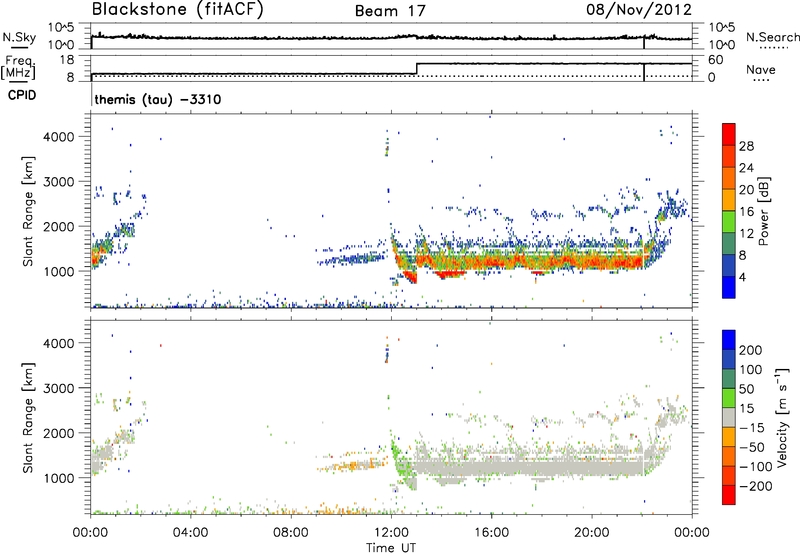
Task: Pick the red top segment of Power colorbar
Action: tap(729, 134)
